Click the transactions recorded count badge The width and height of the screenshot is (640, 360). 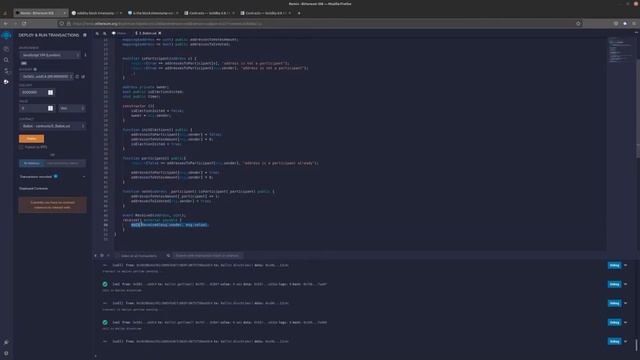56,176
